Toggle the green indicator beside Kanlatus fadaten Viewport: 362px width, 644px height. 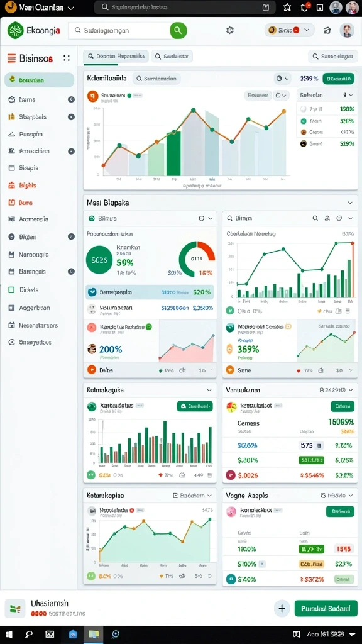click(148, 326)
